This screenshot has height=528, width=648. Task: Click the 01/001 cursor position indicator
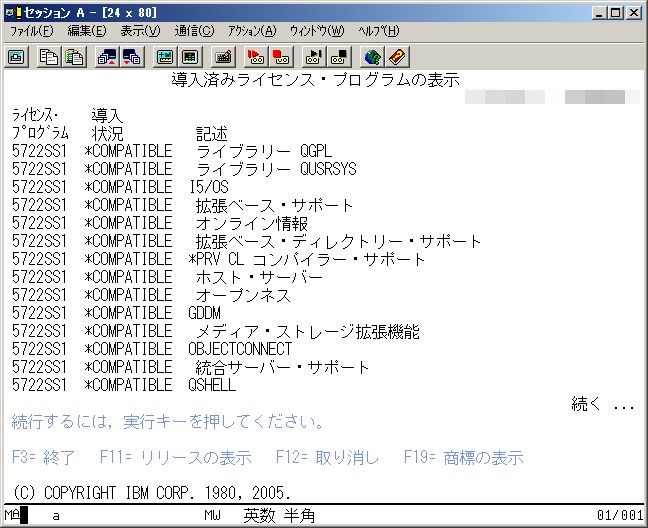(x=620, y=515)
